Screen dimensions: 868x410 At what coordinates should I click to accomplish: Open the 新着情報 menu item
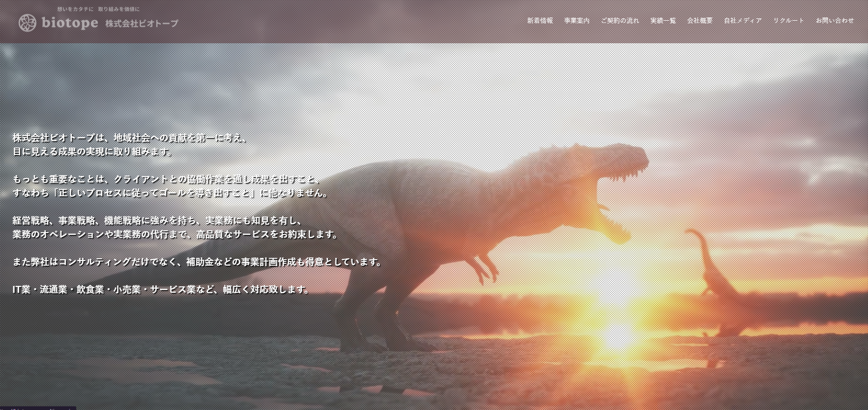(x=540, y=21)
